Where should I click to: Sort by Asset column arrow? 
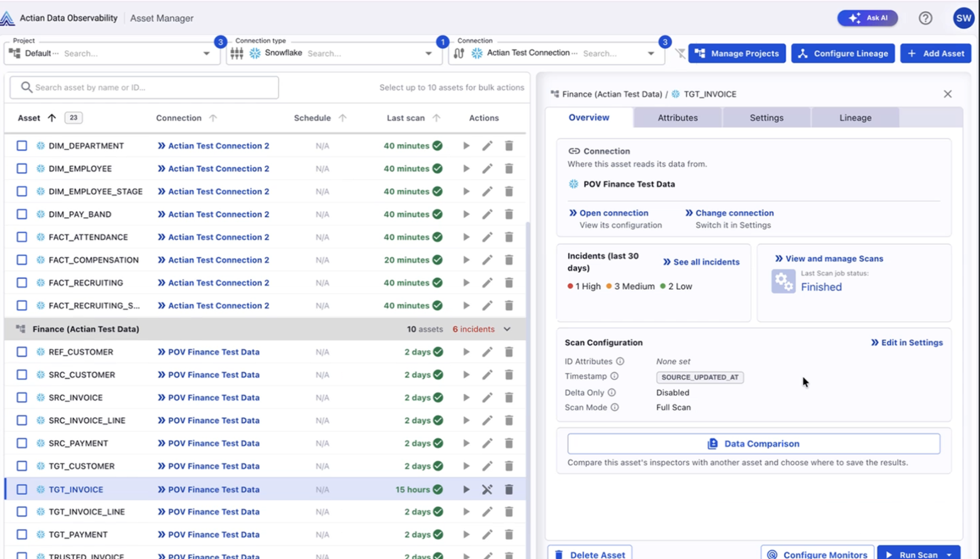click(52, 118)
